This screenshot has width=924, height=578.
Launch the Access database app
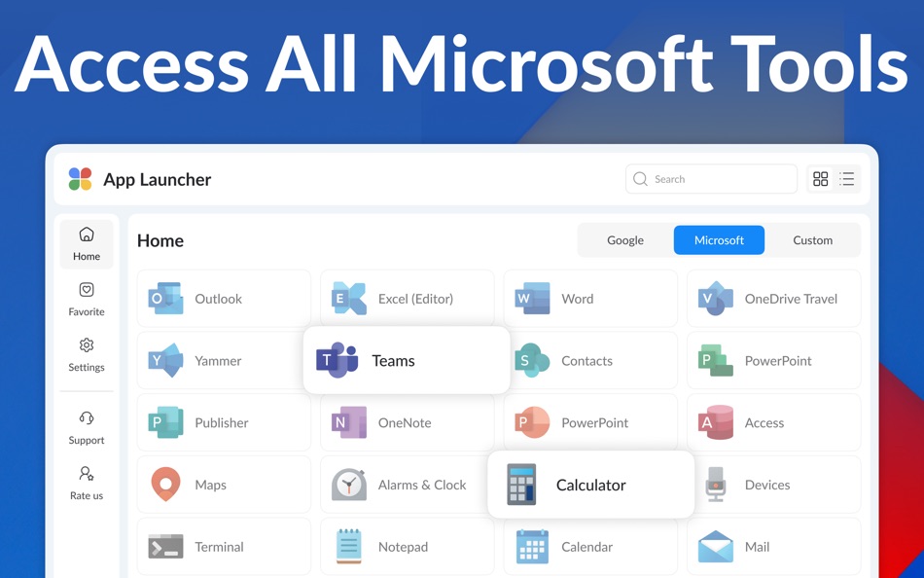coord(774,422)
